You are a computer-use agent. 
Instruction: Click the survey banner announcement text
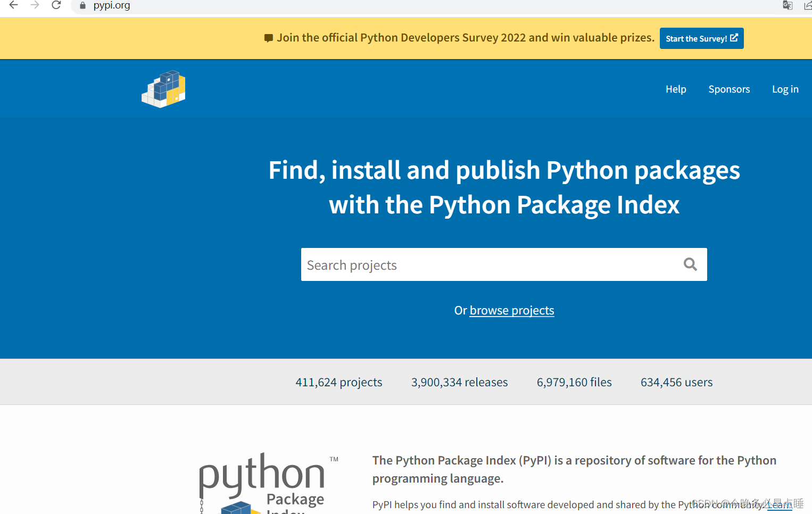(466, 38)
